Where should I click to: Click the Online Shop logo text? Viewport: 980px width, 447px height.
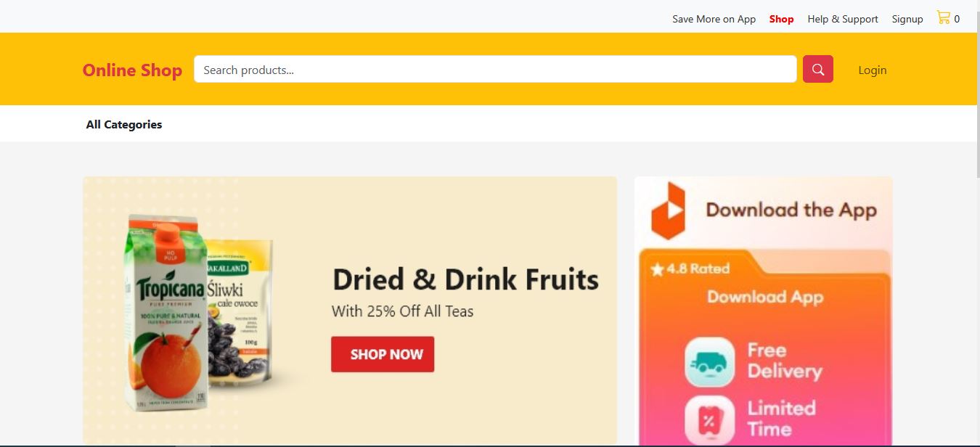pyautogui.click(x=132, y=70)
